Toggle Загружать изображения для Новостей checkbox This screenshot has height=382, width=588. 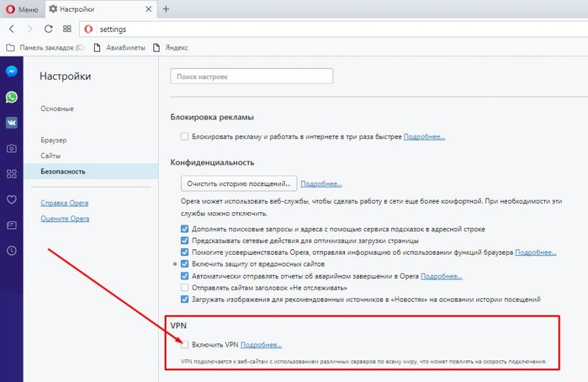click(x=184, y=299)
